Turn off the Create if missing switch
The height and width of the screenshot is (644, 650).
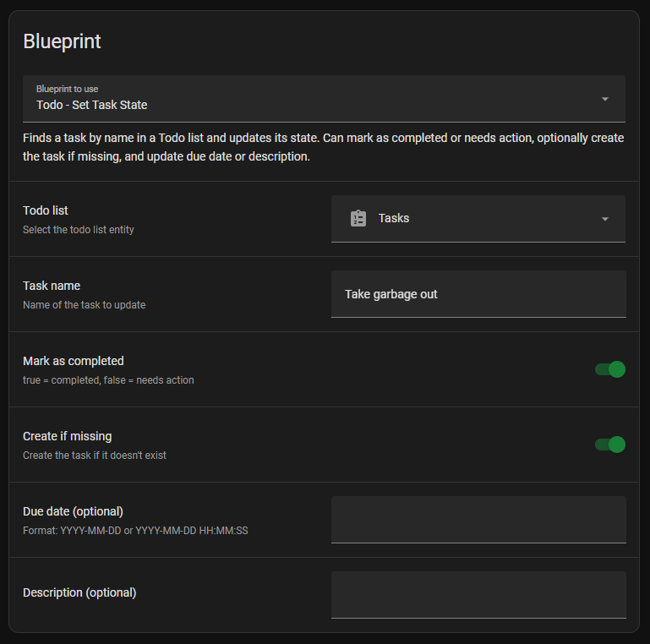click(610, 445)
